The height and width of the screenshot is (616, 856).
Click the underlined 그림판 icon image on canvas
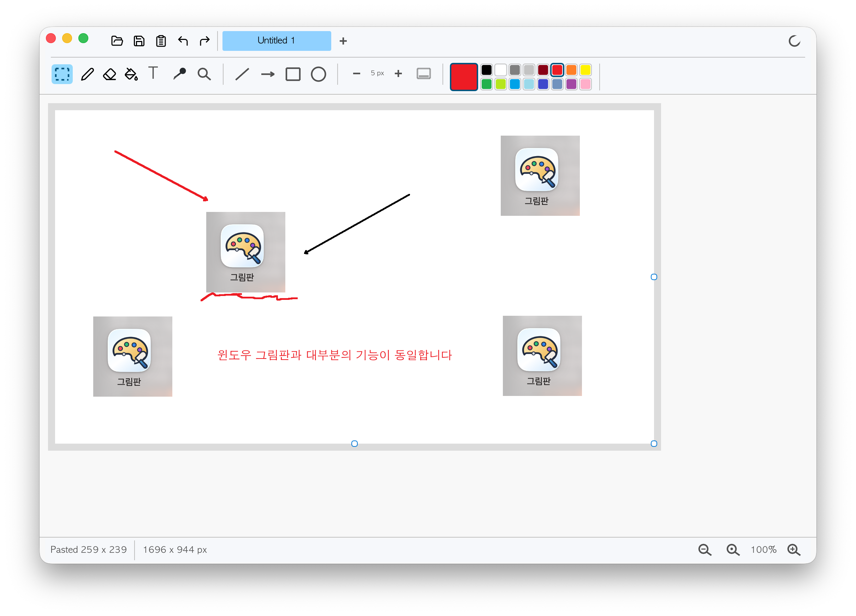pos(246,252)
